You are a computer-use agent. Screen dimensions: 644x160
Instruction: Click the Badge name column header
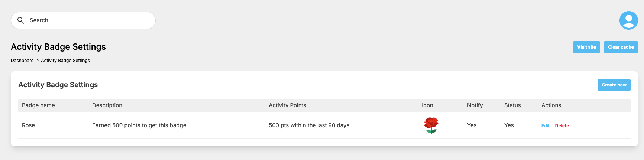pos(38,105)
